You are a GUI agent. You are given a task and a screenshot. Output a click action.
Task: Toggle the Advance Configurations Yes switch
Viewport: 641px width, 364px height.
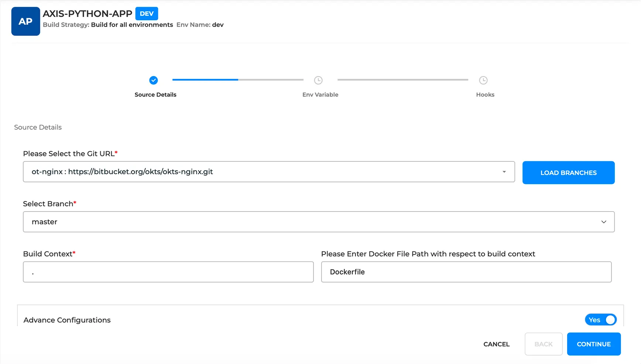[x=601, y=320]
